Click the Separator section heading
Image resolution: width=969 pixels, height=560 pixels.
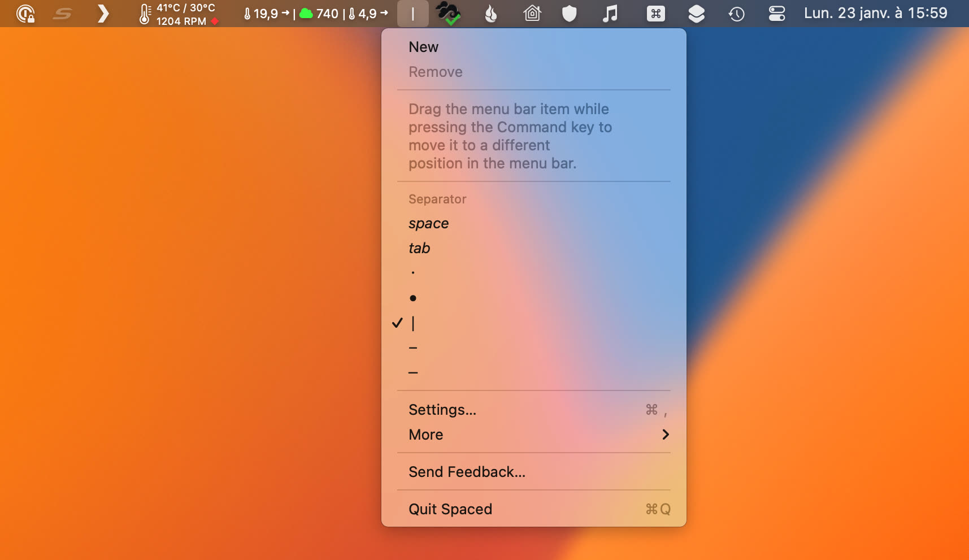[437, 199]
